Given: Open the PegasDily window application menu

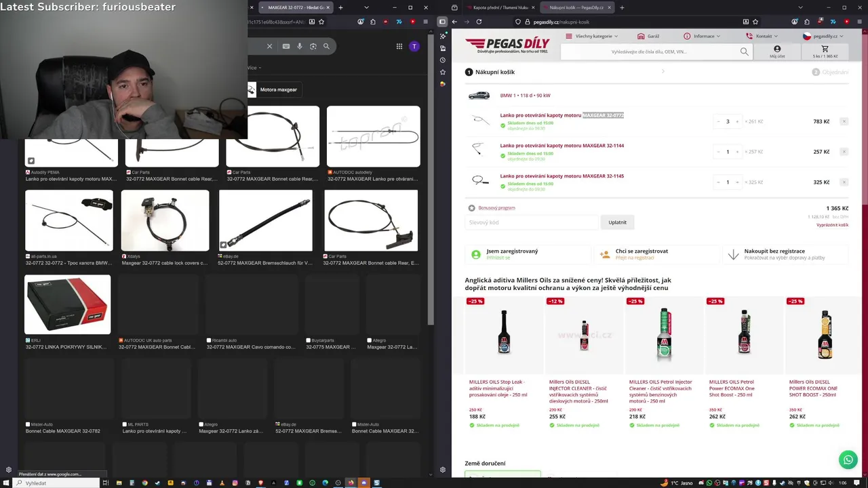Looking at the screenshot, I should click(x=858, y=22).
